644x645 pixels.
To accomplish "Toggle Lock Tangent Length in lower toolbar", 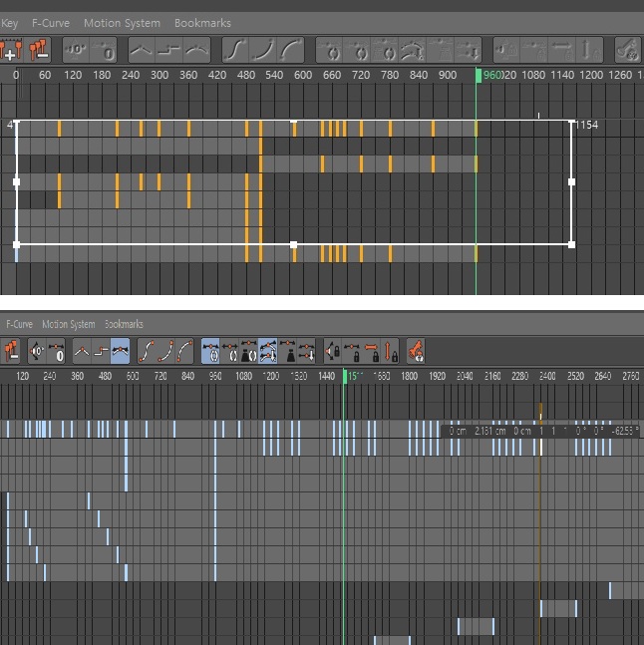I will (x=352, y=351).
